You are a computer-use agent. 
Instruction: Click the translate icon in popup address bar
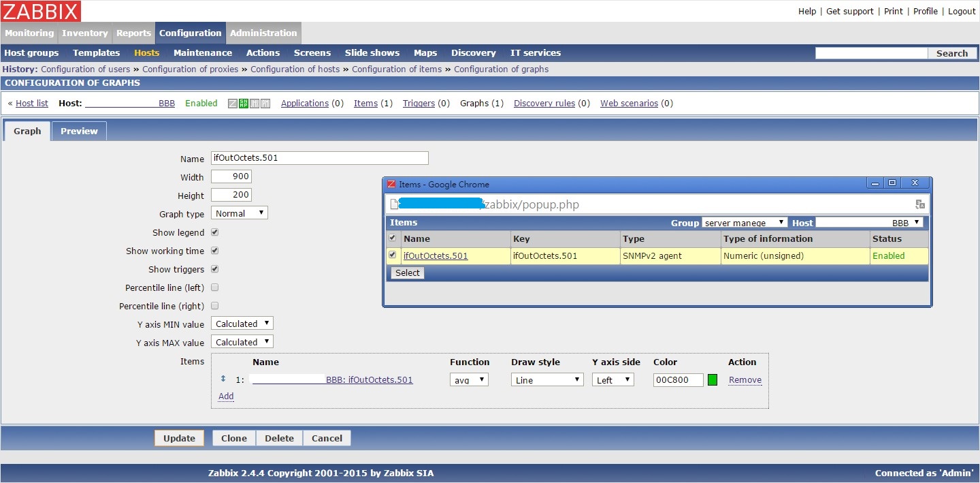pos(920,204)
